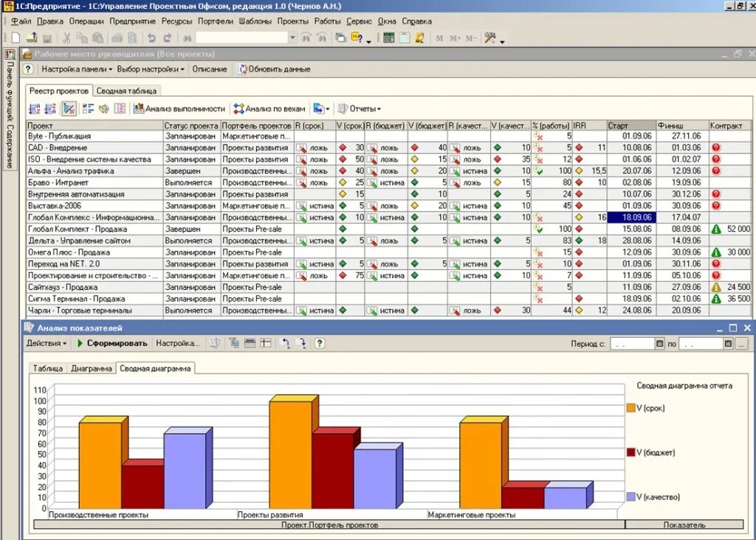
Task: Switch to the Диаграмма tab
Action: pyautogui.click(x=91, y=369)
